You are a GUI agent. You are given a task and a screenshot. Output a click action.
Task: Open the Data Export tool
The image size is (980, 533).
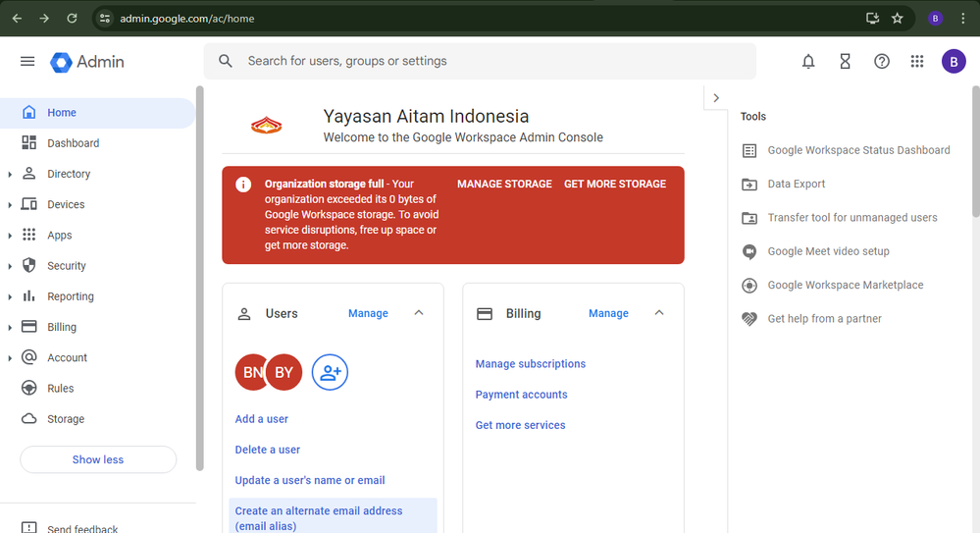784,184
